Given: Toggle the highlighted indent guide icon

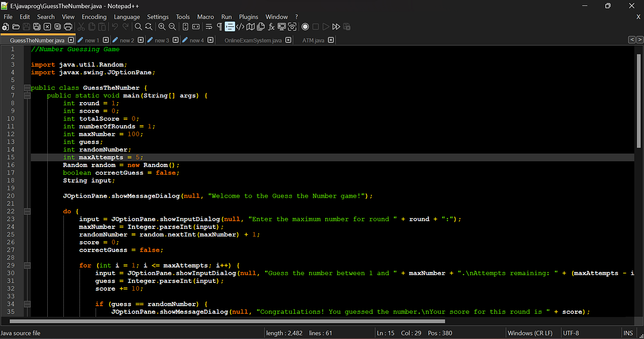Looking at the screenshot, I should (x=230, y=26).
